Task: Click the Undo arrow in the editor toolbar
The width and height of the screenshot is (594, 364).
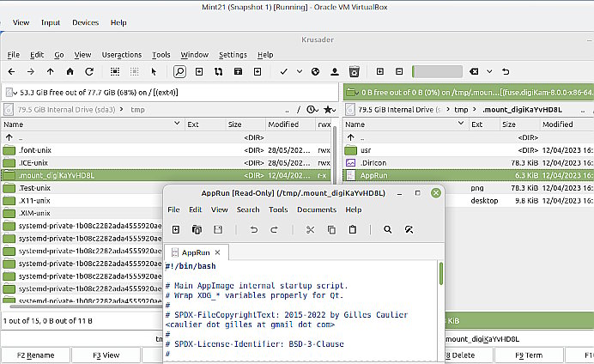Action: point(252,229)
